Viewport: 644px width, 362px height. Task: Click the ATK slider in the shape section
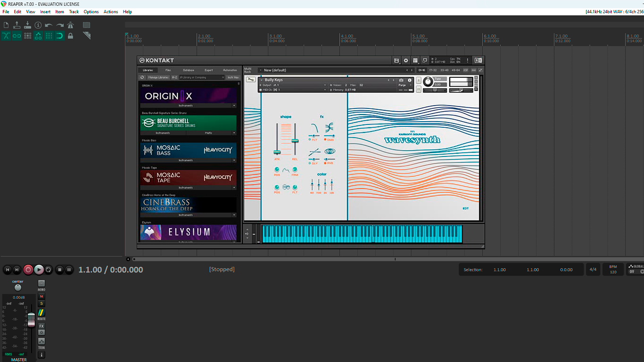click(277, 152)
